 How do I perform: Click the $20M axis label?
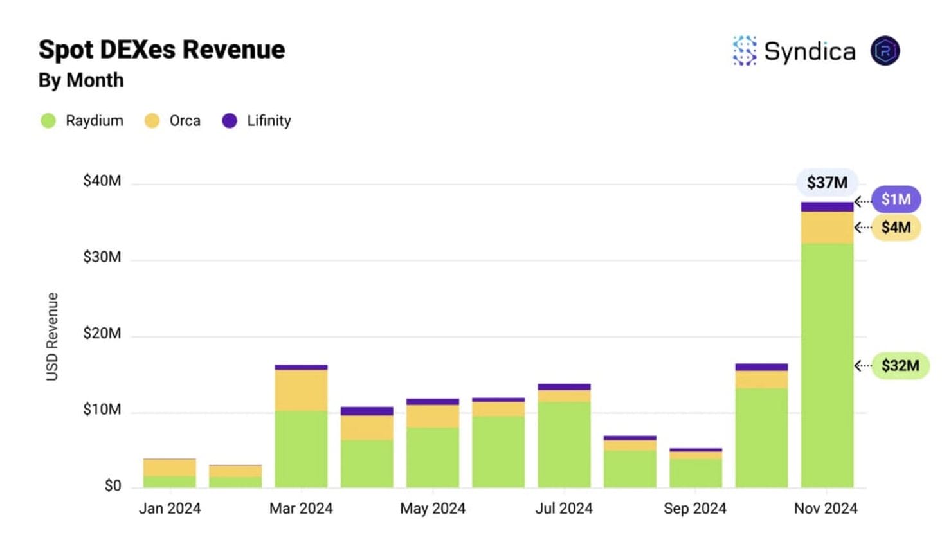pos(102,333)
